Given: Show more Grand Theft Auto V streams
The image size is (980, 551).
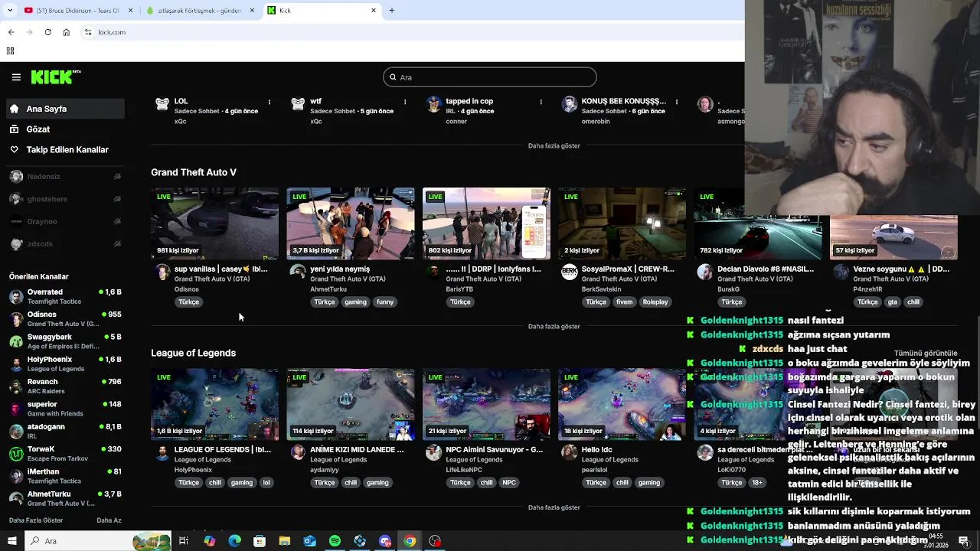Looking at the screenshot, I should click(x=554, y=327).
